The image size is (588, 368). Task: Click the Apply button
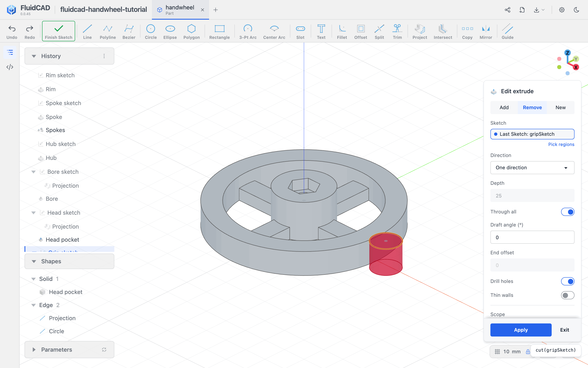[x=521, y=330]
